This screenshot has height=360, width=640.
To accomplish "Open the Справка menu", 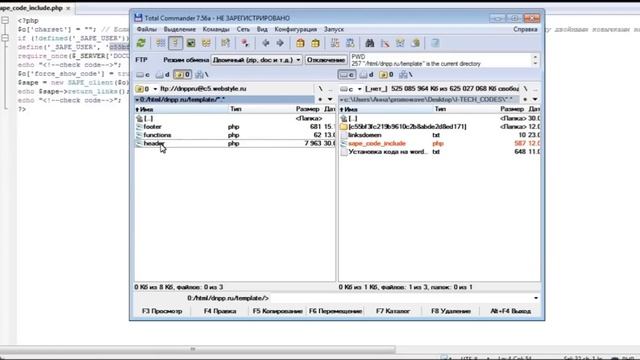I will click(x=525, y=29).
